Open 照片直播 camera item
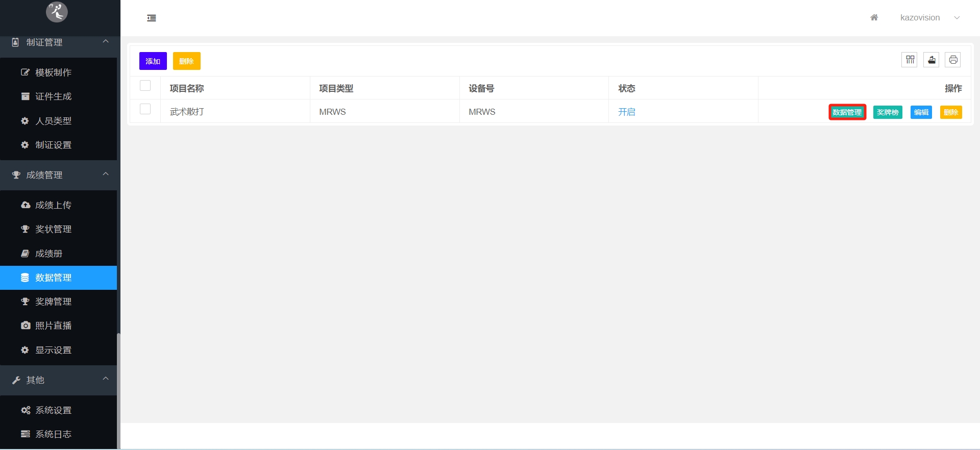Screen dimensions: 980x450 coord(53,326)
